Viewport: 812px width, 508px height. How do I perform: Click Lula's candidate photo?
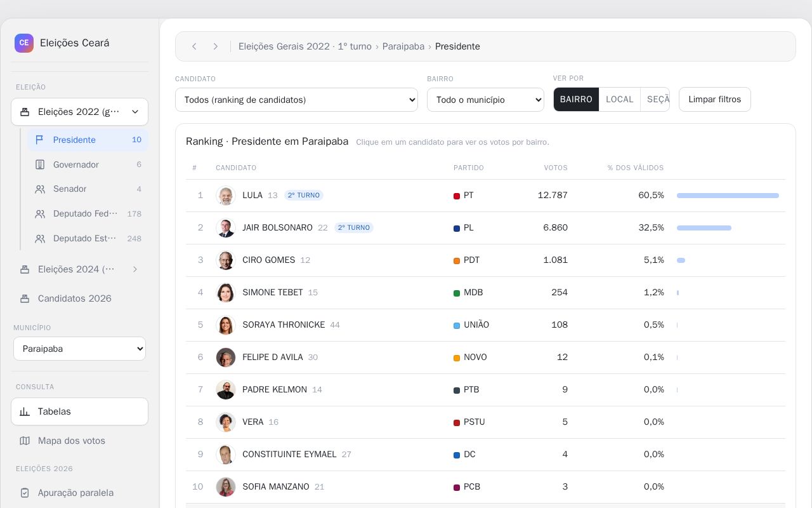[226, 196]
